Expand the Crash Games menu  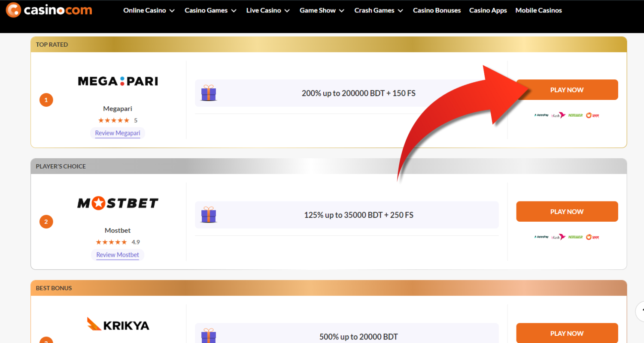tap(379, 10)
